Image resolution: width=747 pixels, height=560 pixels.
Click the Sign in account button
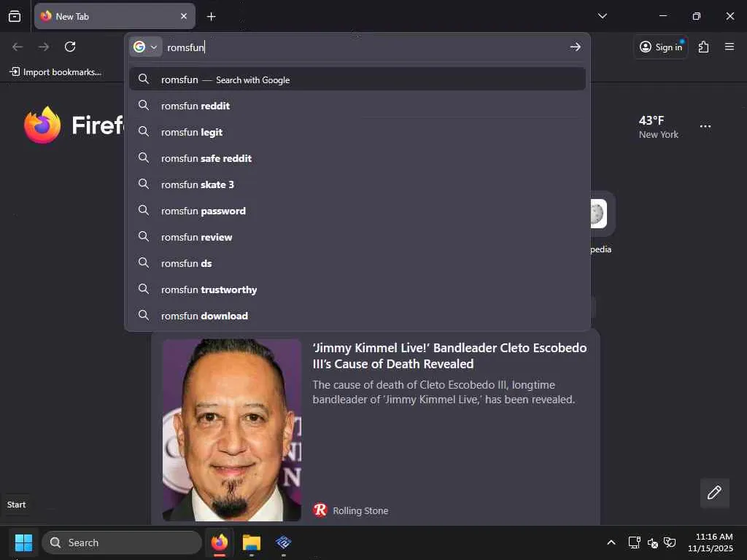click(661, 47)
